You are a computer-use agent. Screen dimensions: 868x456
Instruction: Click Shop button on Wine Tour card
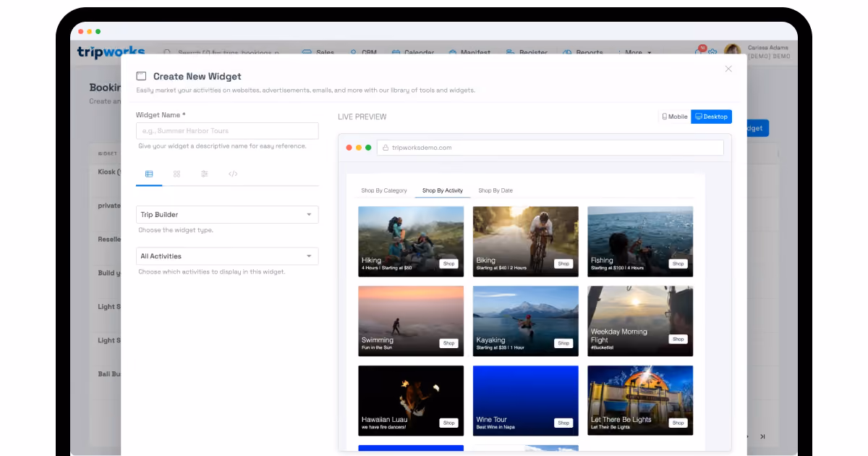(563, 423)
